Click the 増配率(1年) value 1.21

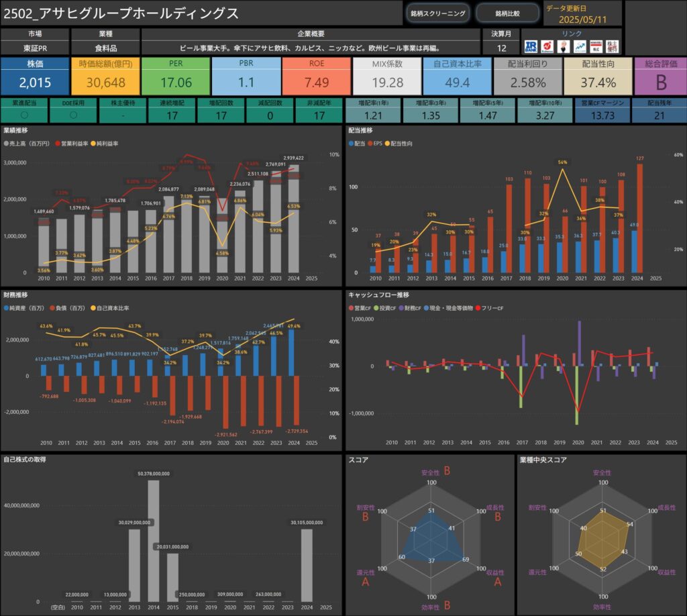point(373,115)
